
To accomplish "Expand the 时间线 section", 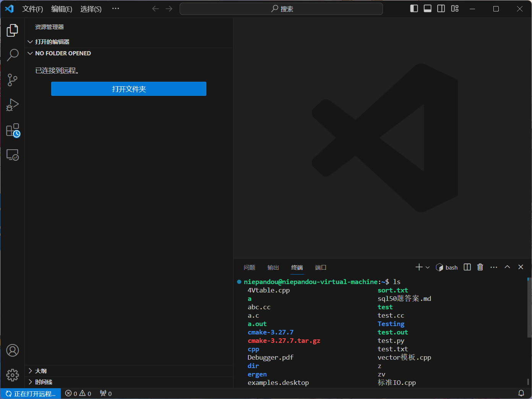I will pyautogui.click(x=129, y=382).
